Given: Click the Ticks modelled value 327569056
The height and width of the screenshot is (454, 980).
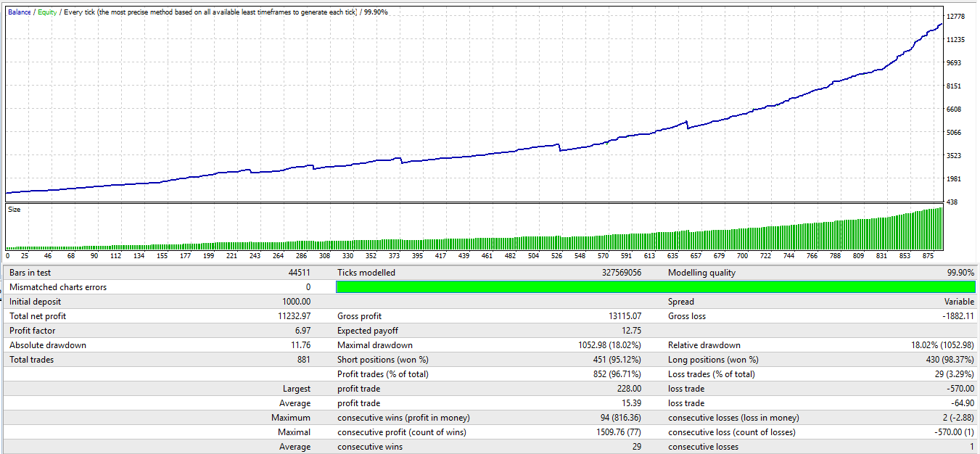Looking at the screenshot, I should pyautogui.click(x=617, y=273).
